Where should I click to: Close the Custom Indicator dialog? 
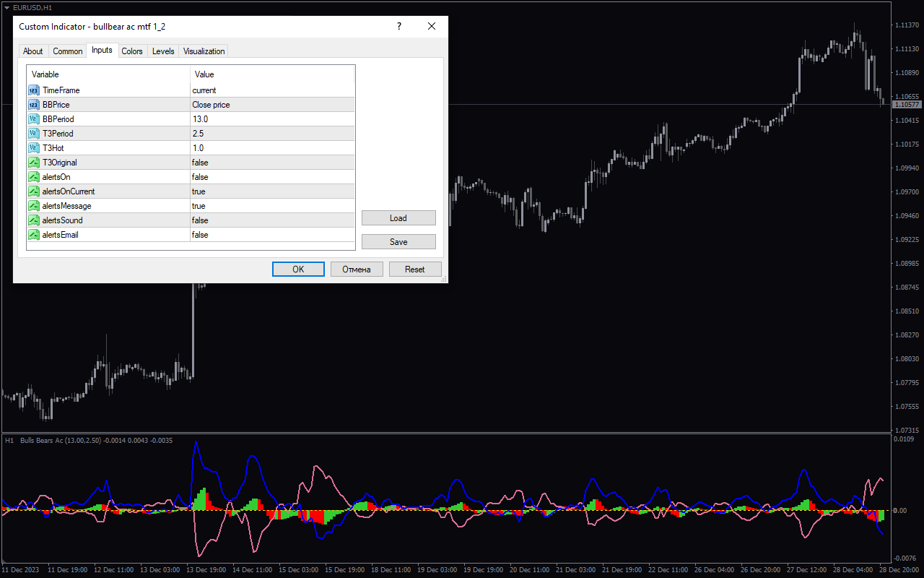click(x=432, y=26)
